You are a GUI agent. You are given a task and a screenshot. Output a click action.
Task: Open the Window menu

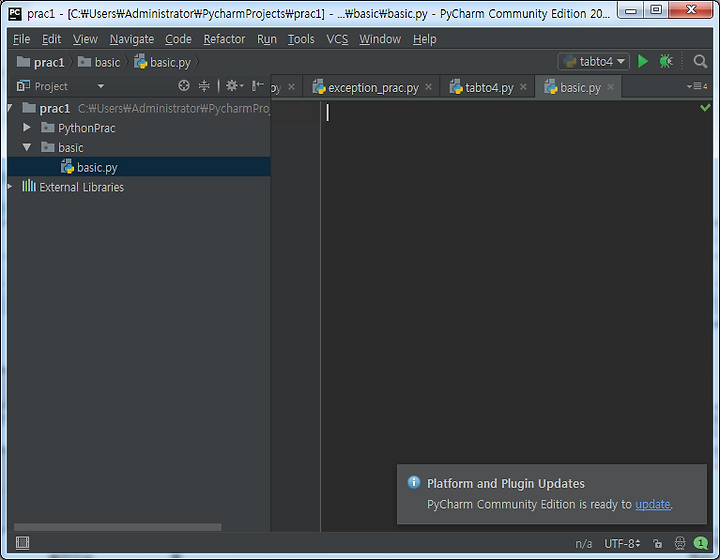pyautogui.click(x=380, y=39)
